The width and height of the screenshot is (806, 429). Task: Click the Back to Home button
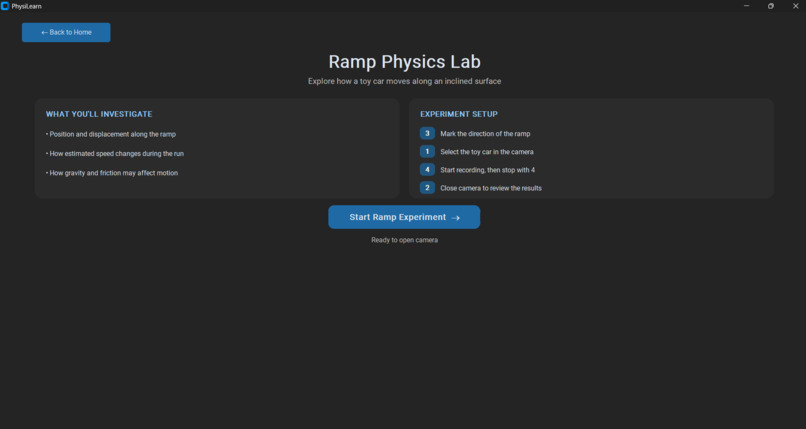coord(66,32)
